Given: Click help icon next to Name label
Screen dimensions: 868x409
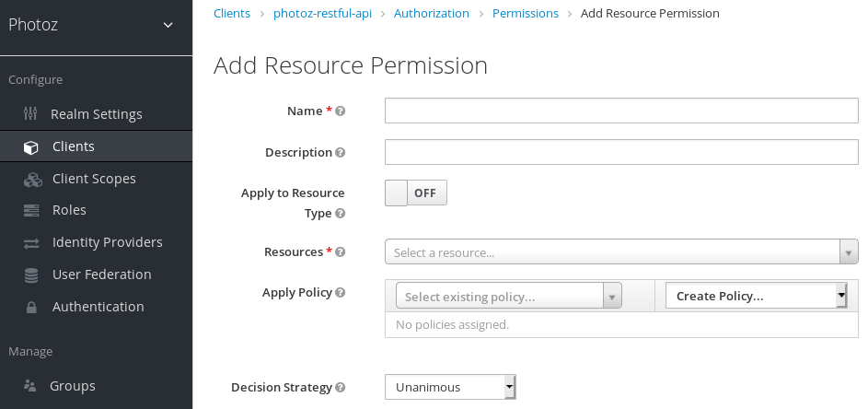Looking at the screenshot, I should [x=341, y=111].
